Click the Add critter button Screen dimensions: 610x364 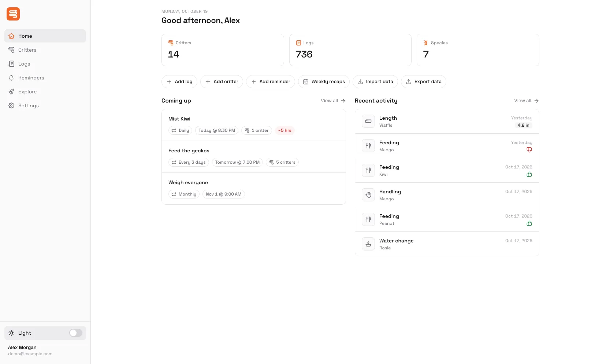[x=222, y=82]
